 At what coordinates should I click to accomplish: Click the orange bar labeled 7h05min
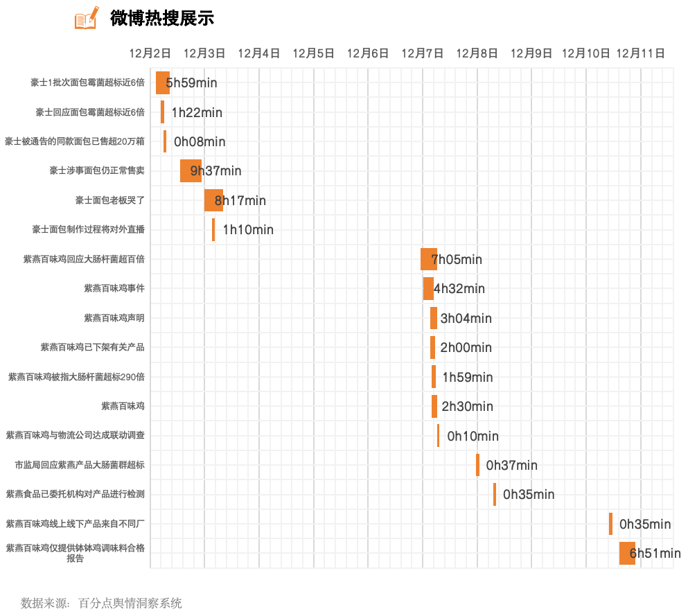(x=429, y=259)
